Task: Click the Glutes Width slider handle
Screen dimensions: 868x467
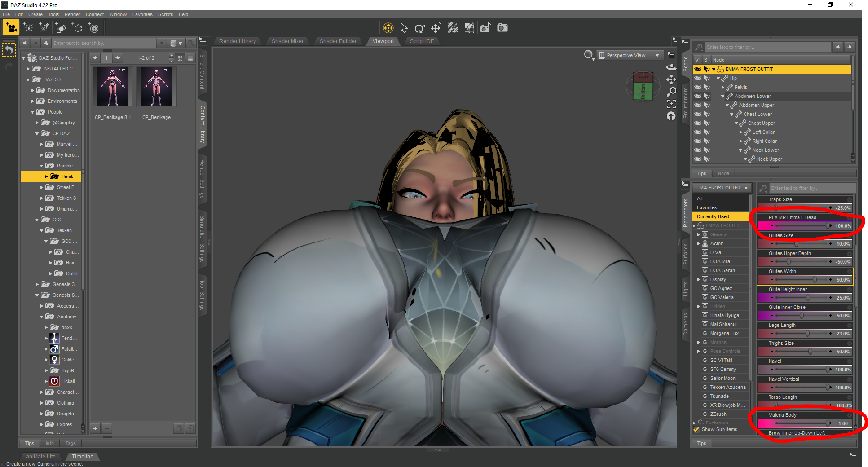Action: 815,280
